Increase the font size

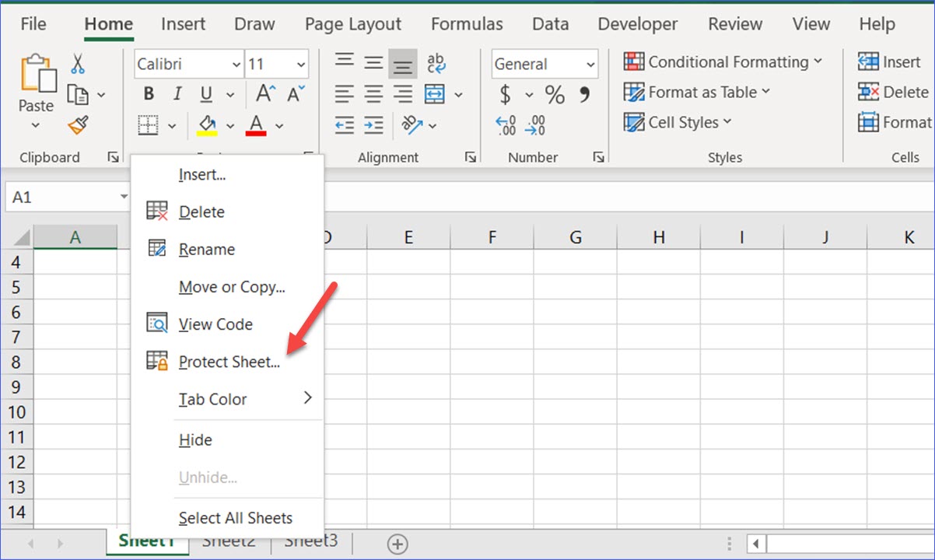[x=264, y=92]
